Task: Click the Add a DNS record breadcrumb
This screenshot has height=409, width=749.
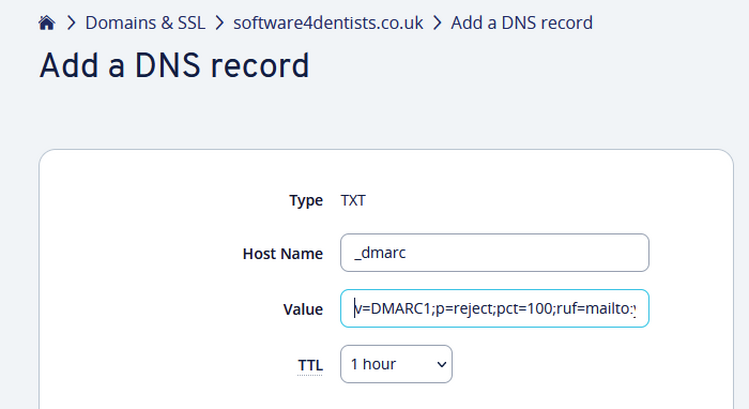Action: (x=522, y=23)
